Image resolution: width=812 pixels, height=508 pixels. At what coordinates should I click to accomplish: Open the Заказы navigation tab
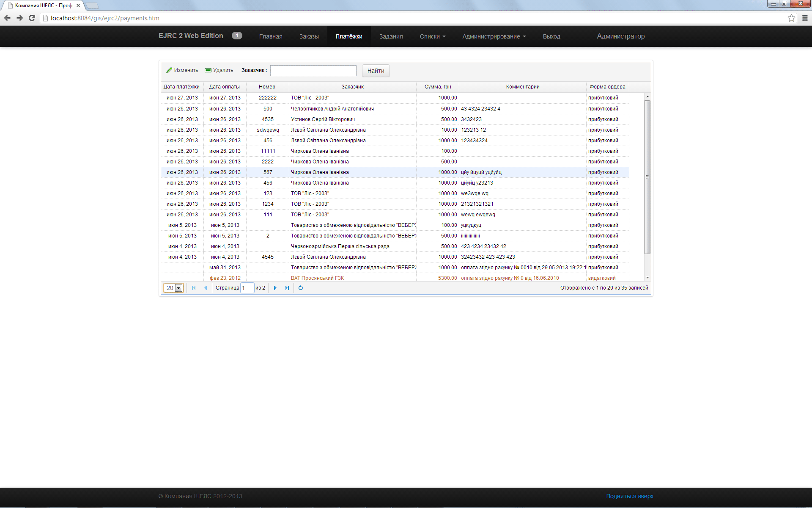309,36
